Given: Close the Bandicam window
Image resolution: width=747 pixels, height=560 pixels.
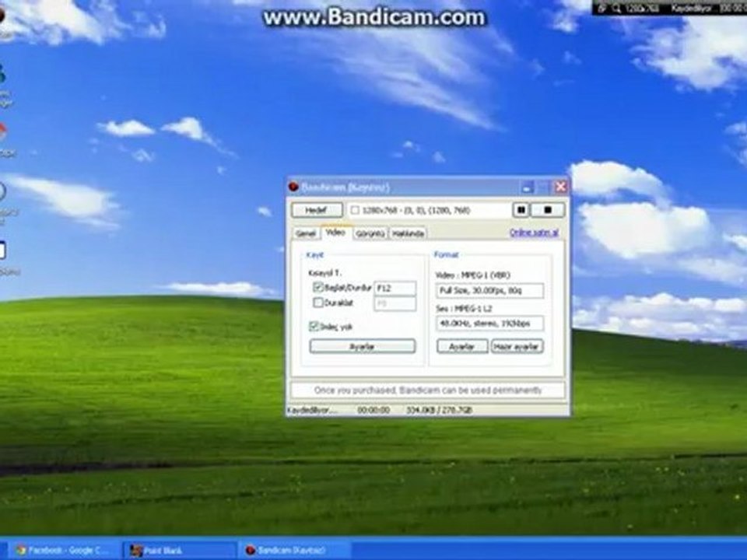Looking at the screenshot, I should pos(561,187).
